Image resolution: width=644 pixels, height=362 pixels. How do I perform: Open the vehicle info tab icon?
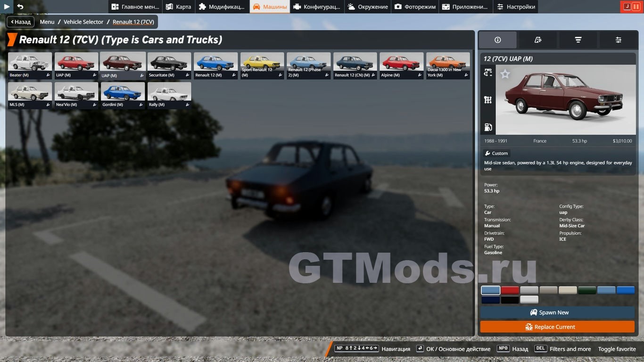coord(497,40)
